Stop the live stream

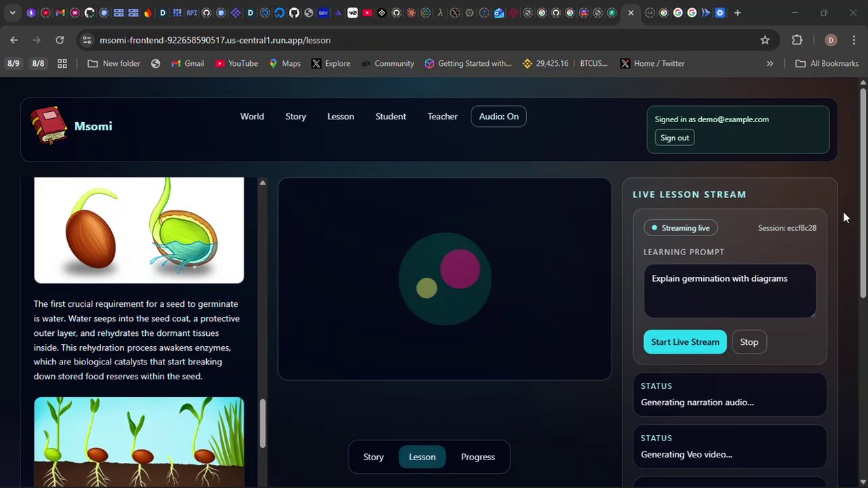[749, 342]
